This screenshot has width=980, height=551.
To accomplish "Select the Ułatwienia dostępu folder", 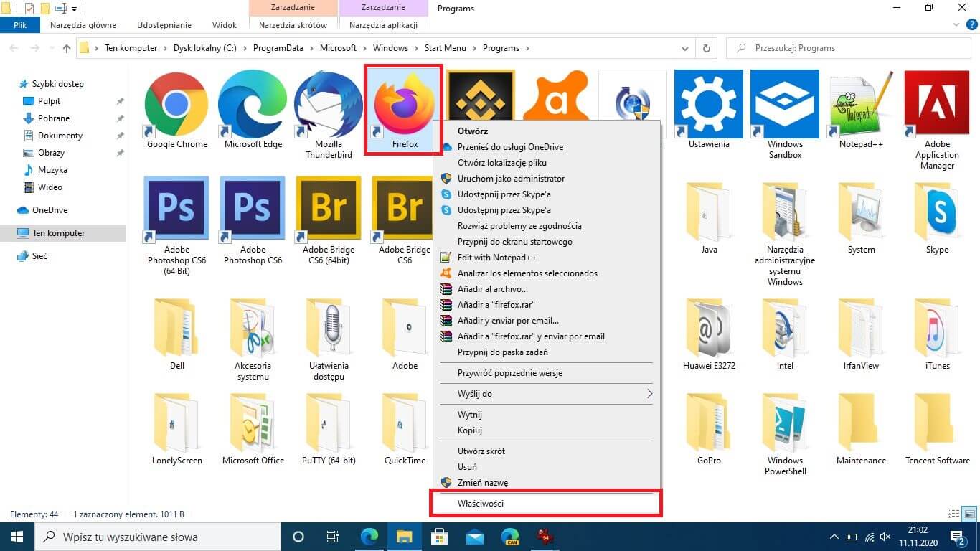I will [x=329, y=326].
